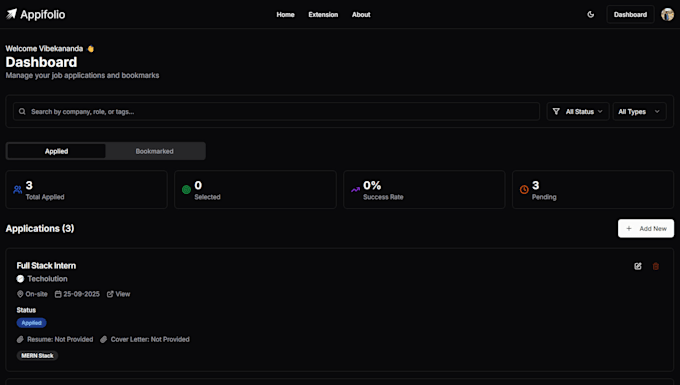Toggle dark mode moon icon
The image size is (680, 385).
[x=590, y=14]
